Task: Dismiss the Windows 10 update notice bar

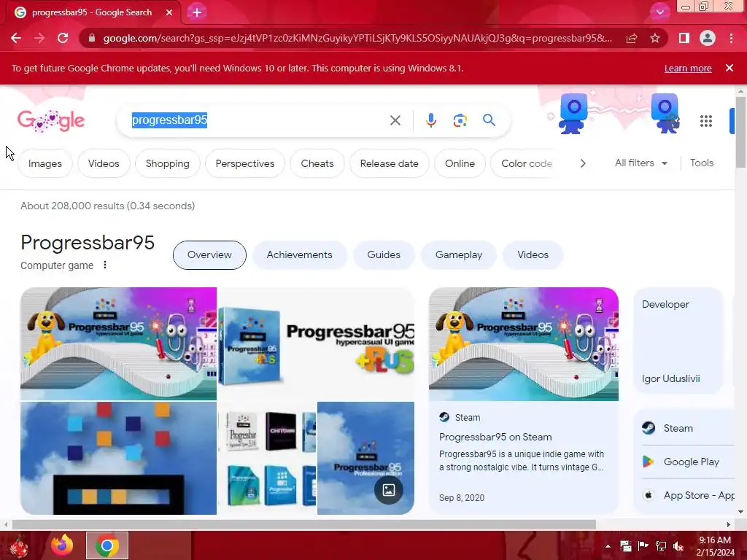Action: point(729,68)
